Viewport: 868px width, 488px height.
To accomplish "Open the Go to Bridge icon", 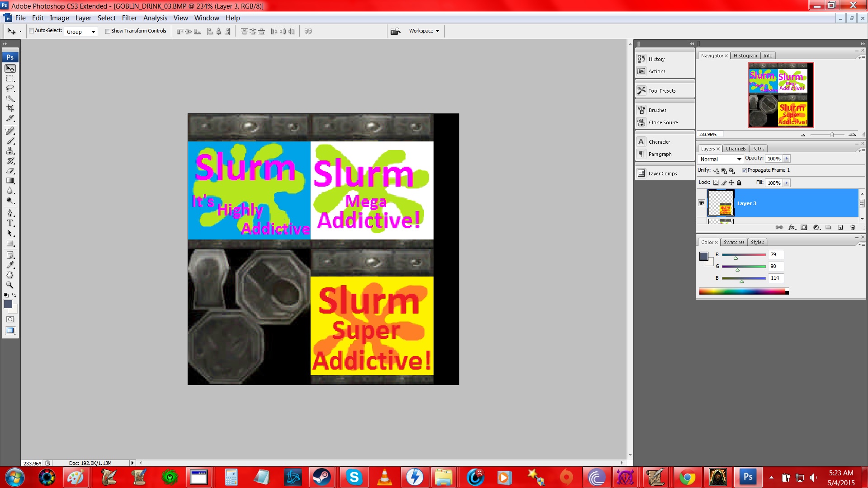I will pos(396,31).
